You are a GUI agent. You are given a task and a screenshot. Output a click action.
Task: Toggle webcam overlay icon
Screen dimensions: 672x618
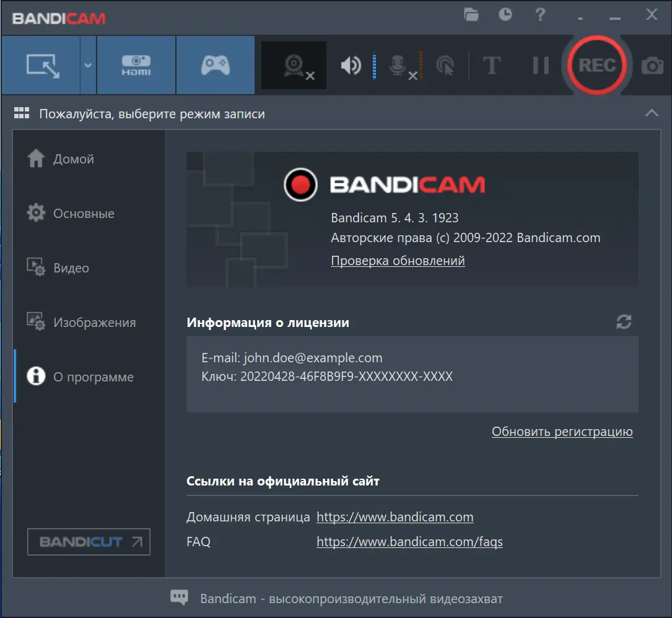[x=294, y=66]
